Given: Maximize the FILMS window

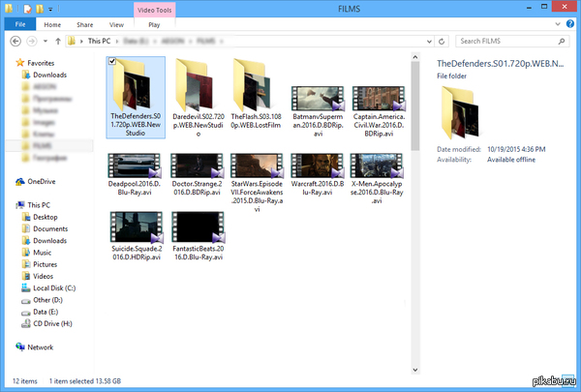Looking at the screenshot, I should click(544, 7).
